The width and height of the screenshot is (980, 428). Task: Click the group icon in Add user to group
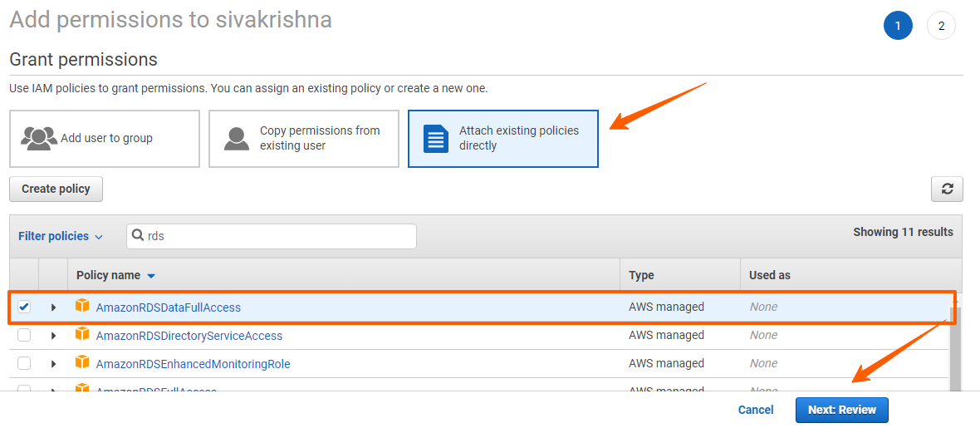pos(39,138)
